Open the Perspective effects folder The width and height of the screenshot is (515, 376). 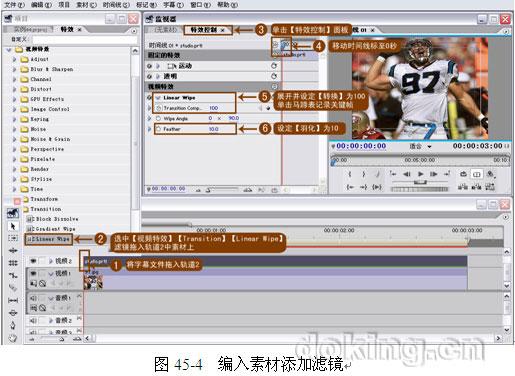tap(43, 149)
